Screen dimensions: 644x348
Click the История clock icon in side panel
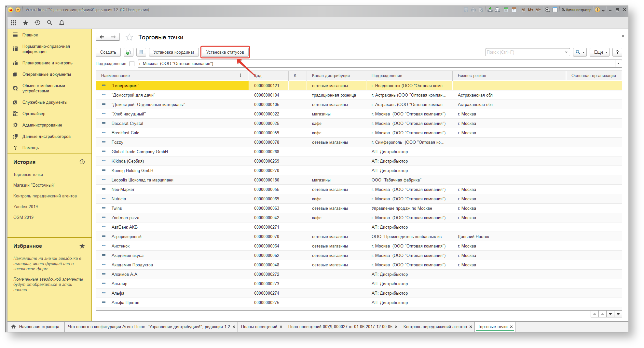click(82, 162)
